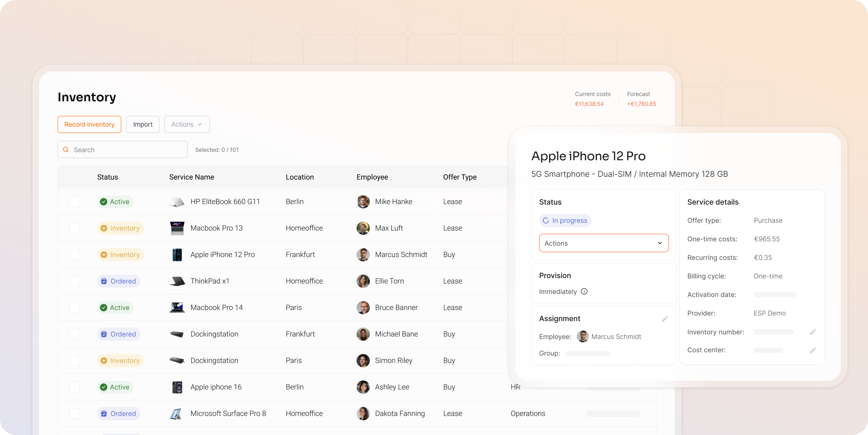This screenshot has width=868, height=435.
Task: Click Ellie Torn's avatar
Action: point(363,281)
